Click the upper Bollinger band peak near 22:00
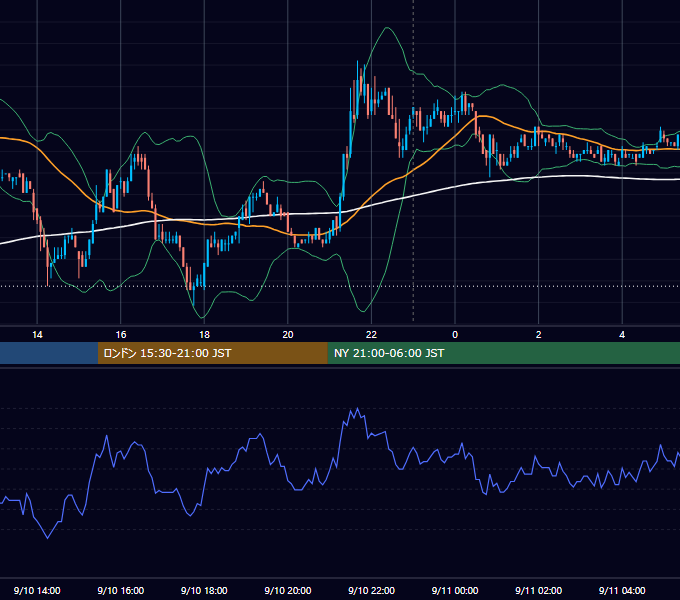 point(387,28)
